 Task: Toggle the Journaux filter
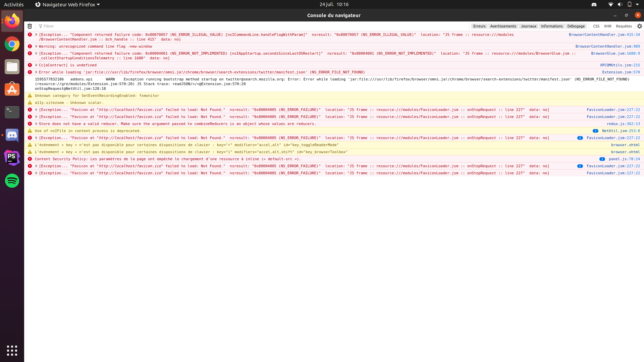pos(528,26)
